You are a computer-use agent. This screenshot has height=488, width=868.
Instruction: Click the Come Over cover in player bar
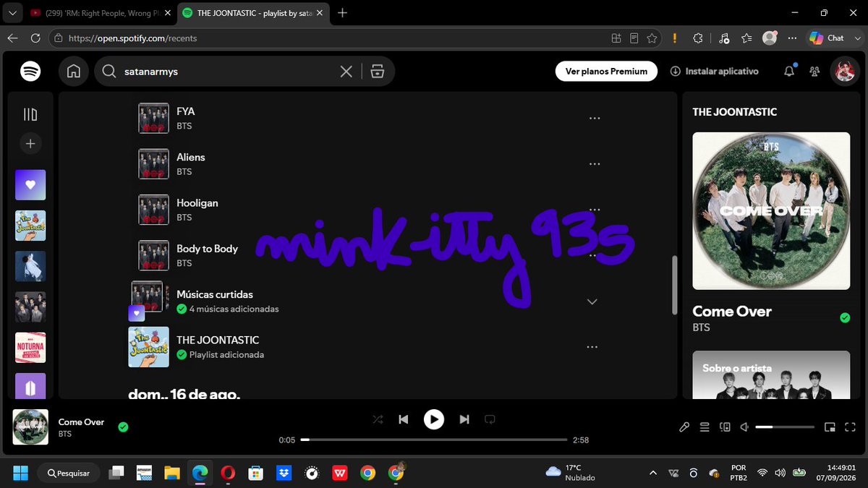coord(30,427)
